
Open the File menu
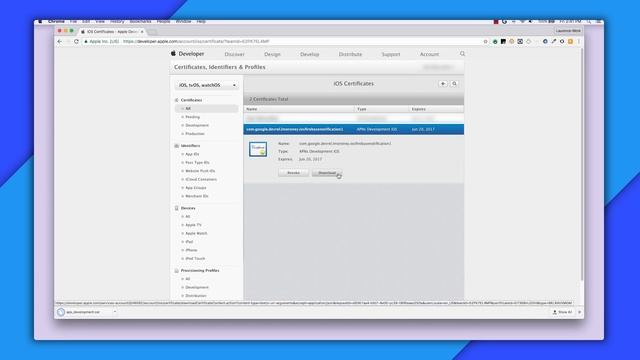73,21
